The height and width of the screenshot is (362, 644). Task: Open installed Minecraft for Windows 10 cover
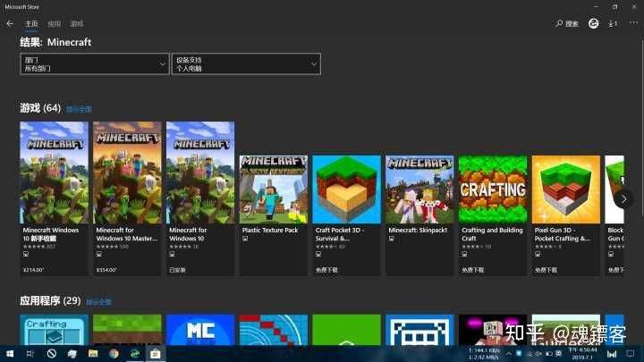click(200, 173)
